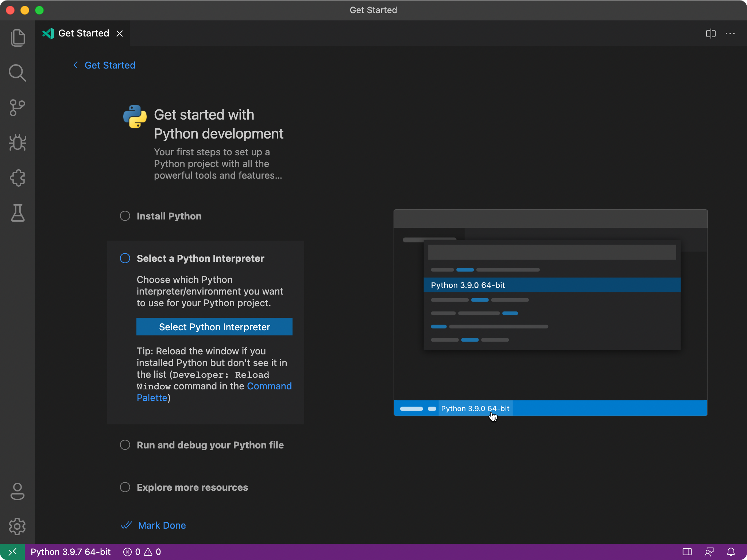
Task: Open interpreter picker Python 3.9.7 64-bit
Action: 70,552
